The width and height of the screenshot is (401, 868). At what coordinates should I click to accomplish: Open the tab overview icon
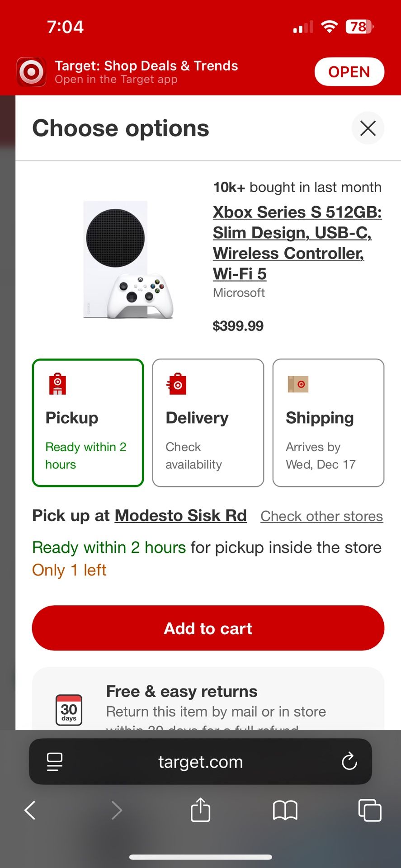[x=369, y=810]
